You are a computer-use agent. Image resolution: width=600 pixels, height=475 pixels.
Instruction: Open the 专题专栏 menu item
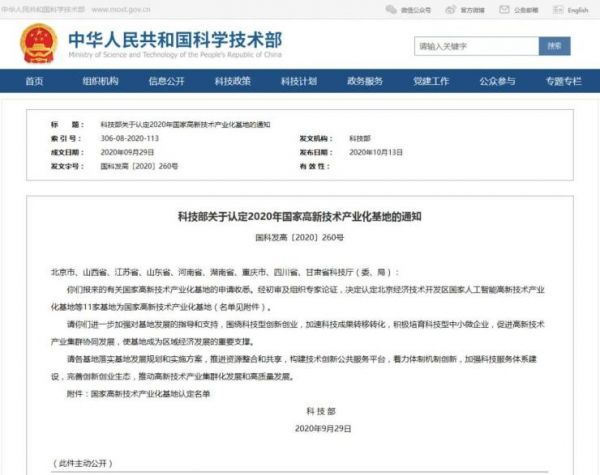pyautogui.click(x=564, y=81)
